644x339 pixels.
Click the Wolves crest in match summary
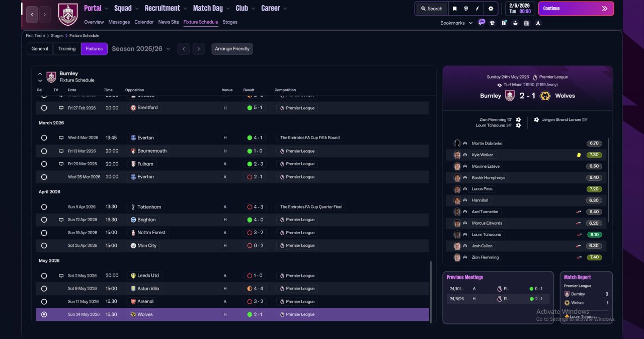(545, 96)
